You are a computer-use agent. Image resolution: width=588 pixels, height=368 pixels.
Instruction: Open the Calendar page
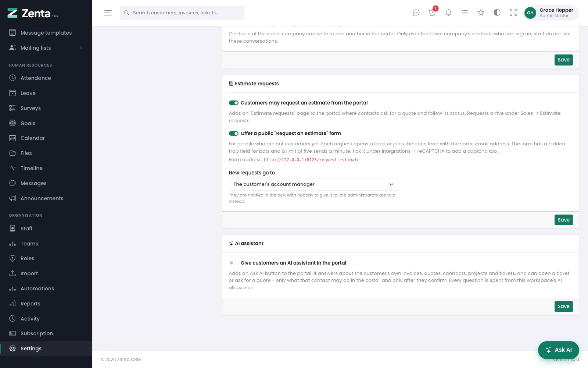click(x=46, y=138)
